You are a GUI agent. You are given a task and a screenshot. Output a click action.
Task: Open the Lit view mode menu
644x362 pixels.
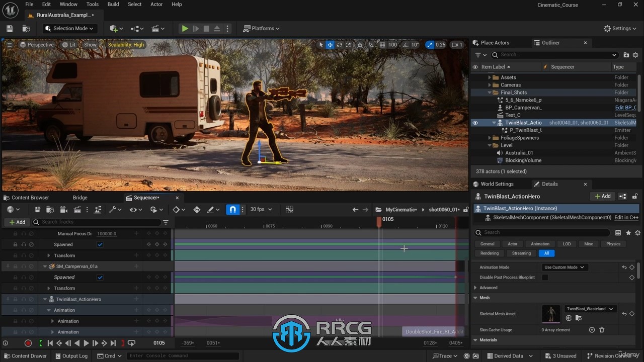point(69,45)
